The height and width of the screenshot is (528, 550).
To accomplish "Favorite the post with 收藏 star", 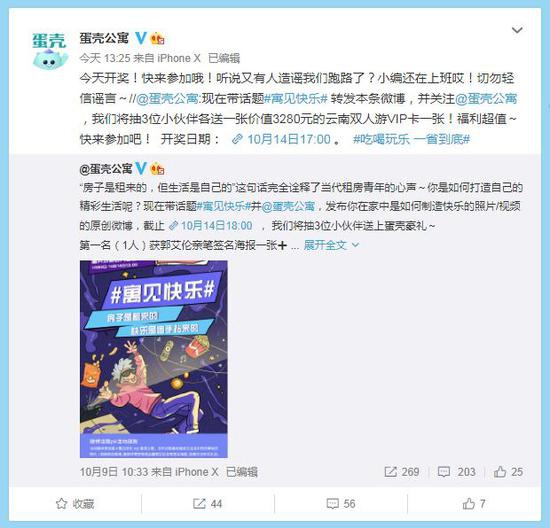I will 75,504.
